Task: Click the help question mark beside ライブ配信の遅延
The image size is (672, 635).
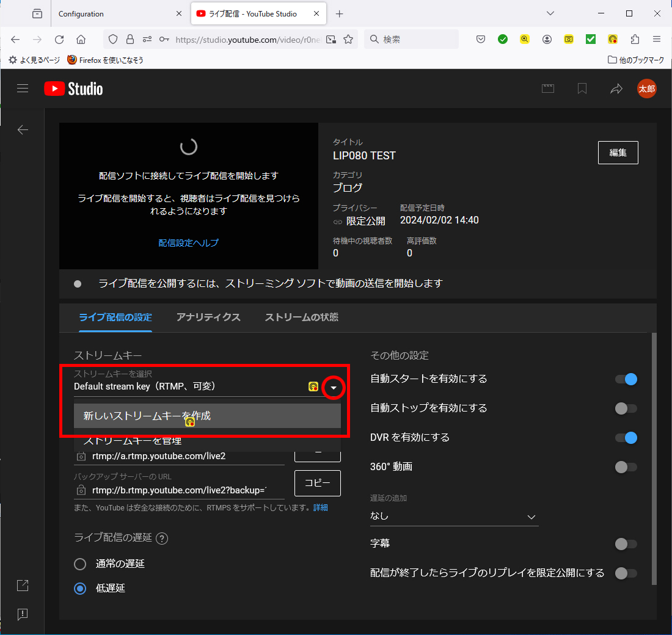Action: [162, 538]
